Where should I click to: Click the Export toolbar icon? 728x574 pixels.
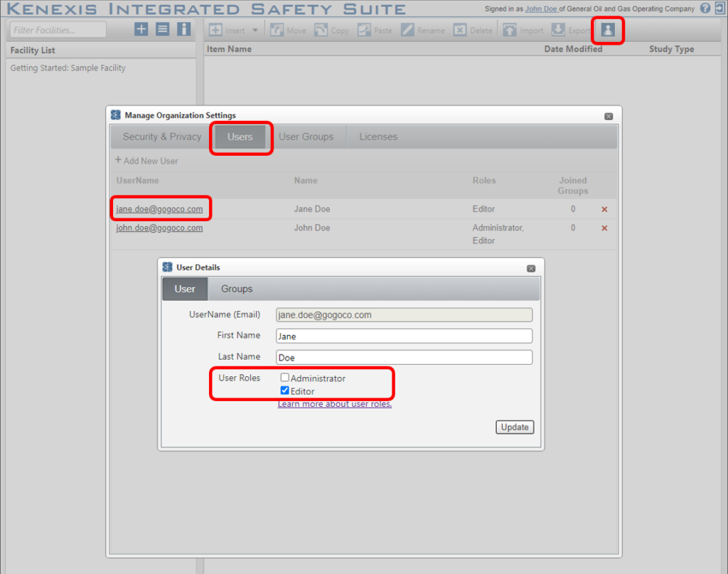(x=558, y=30)
